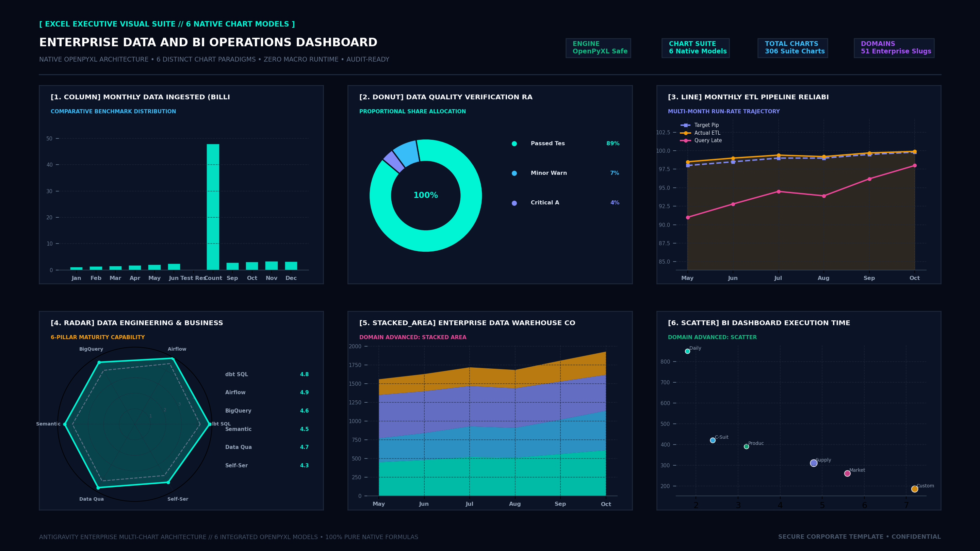Click the Query Late point at Oct
The height and width of the screenshot is (551, 980).
[915, 165]
